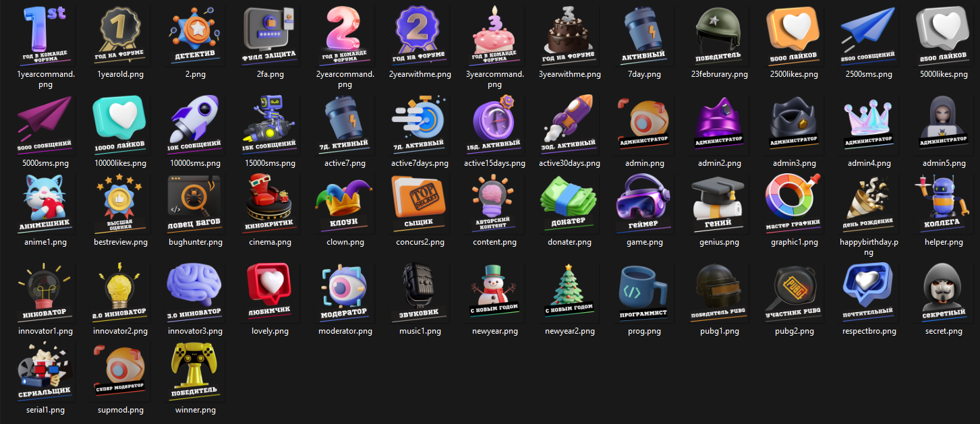This screenshot has height=424, width=980.
Task: Select the army helmet 23februrary.png
Action: pos(720,36)
